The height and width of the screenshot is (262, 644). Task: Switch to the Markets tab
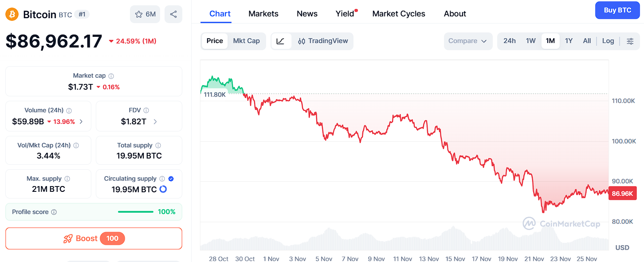coord(263,13)
